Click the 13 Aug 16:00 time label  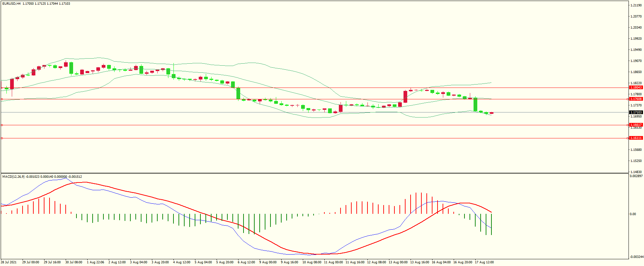tap(420, 262)
